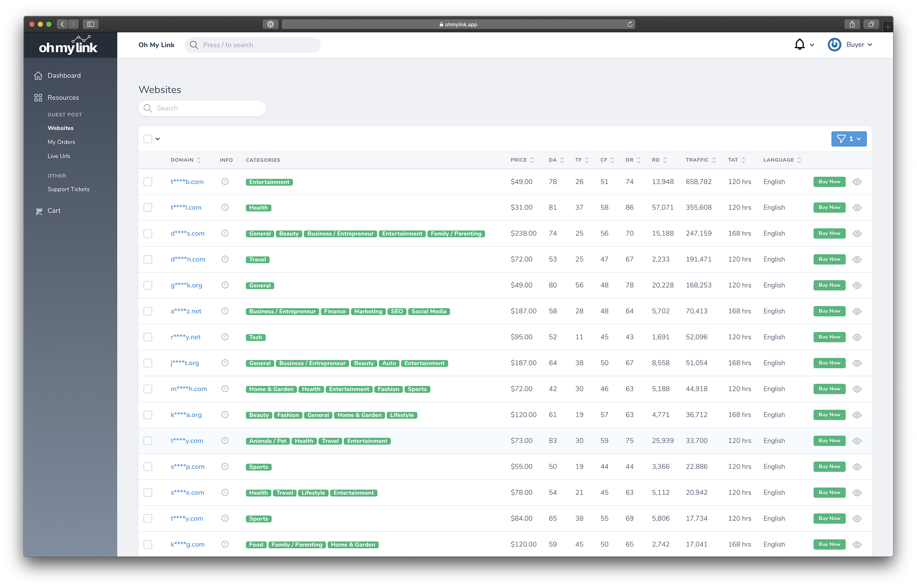This screenshot has height=588, width=917.
Task: Click Buy Now for j****t.org
Action: (x=829, y=363)
